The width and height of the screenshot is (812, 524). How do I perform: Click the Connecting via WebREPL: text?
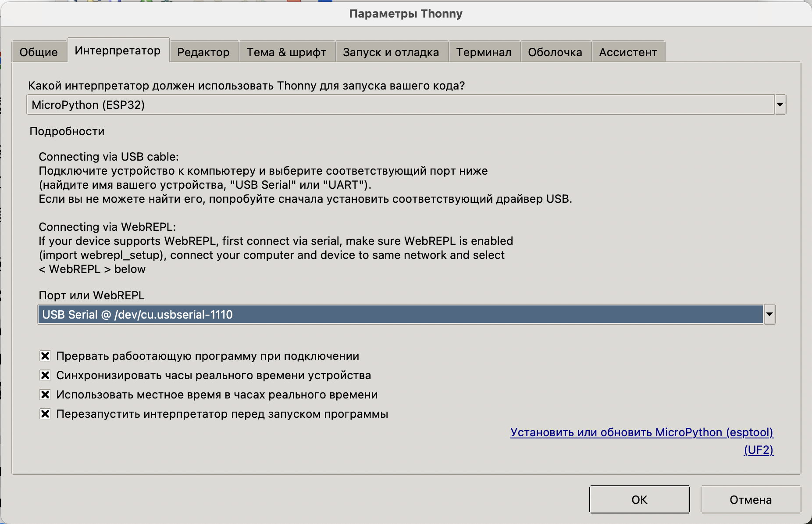pos(107,227)
